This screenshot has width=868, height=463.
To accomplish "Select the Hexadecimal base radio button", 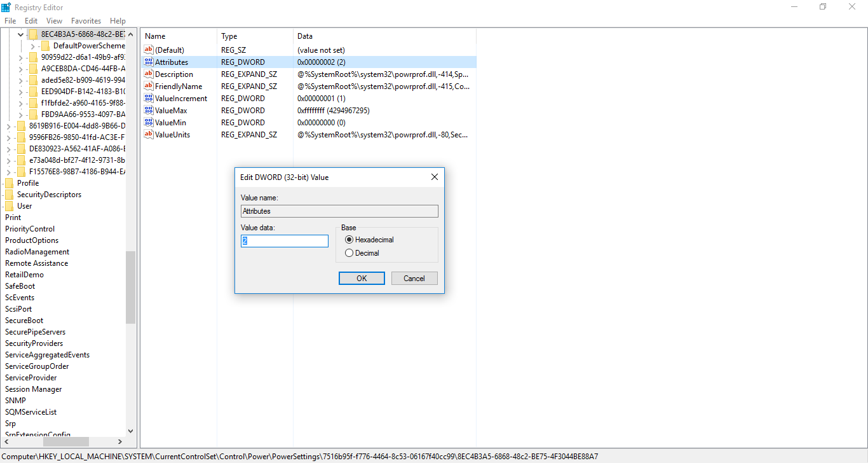I will (349, 239).
